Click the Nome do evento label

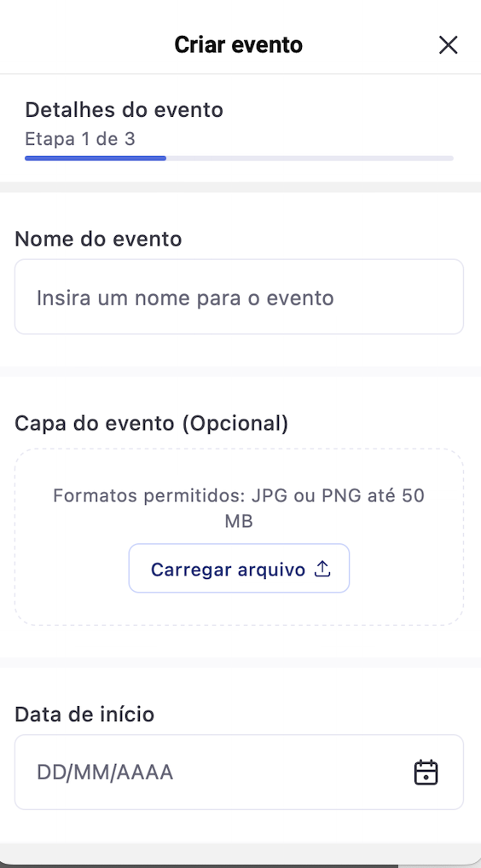pyautogui.click(x=98, y=239)
